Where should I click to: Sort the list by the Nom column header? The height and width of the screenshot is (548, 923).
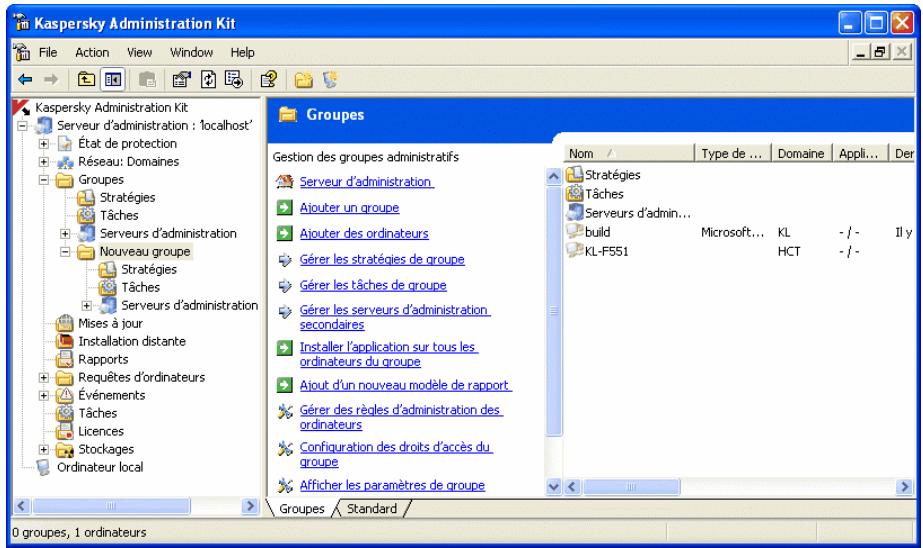click(629, 154)
